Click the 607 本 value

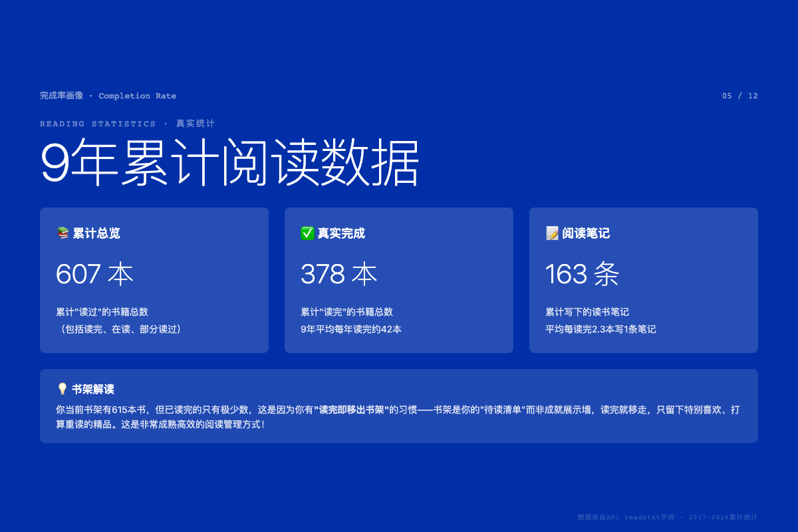95,274
